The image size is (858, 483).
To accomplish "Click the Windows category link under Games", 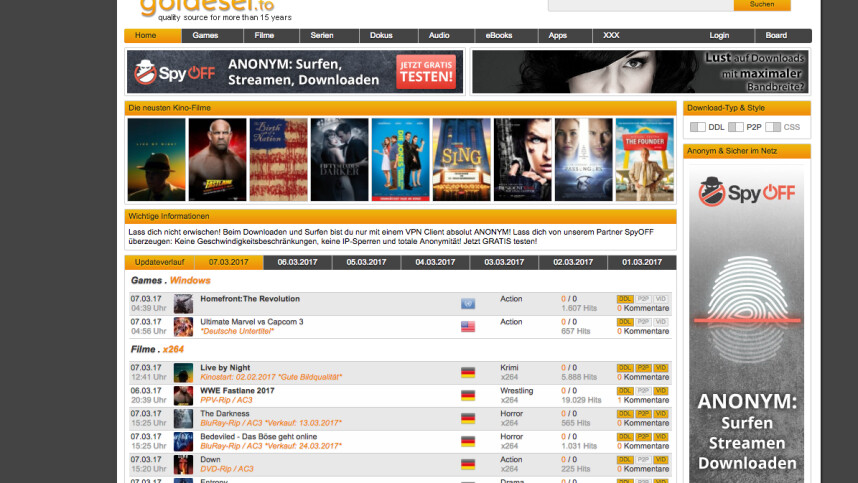I will [x=190, y=281].
